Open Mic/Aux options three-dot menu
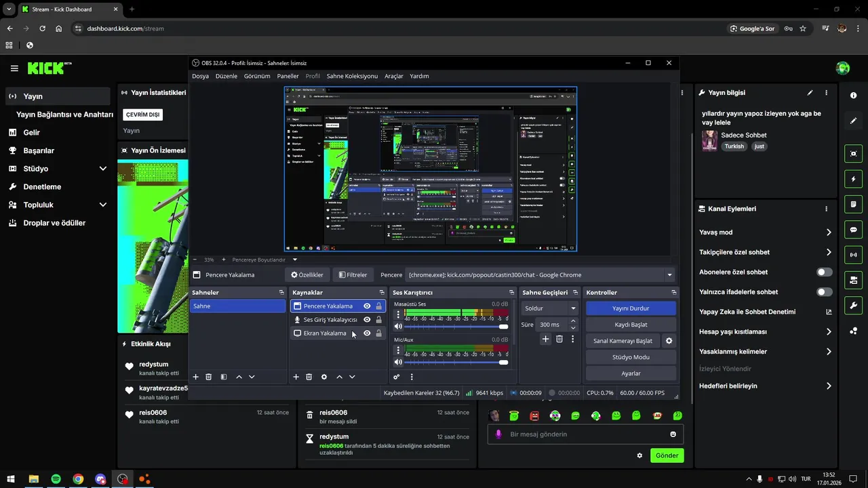 (398, 350)
